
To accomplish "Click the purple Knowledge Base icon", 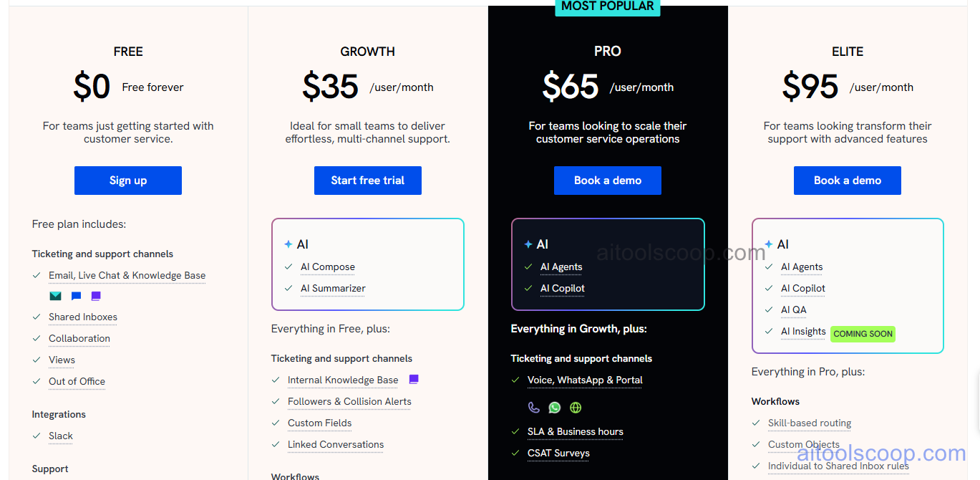I will point(95,295).
